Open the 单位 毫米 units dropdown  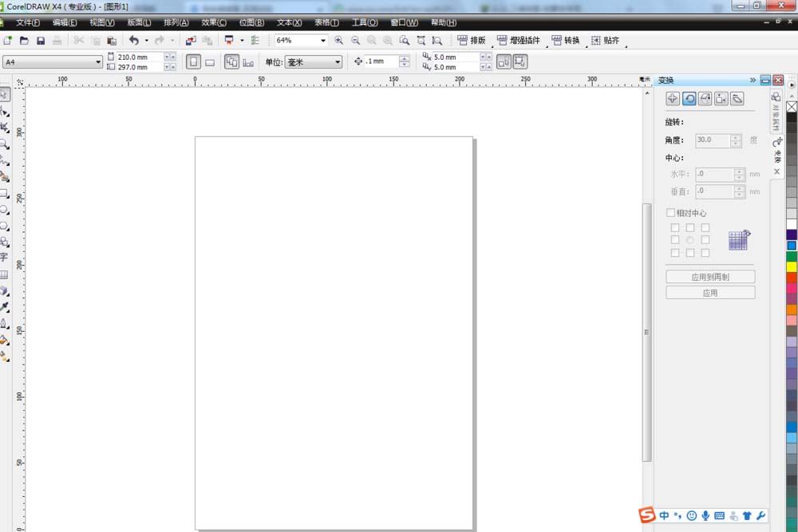pos(338,62)
